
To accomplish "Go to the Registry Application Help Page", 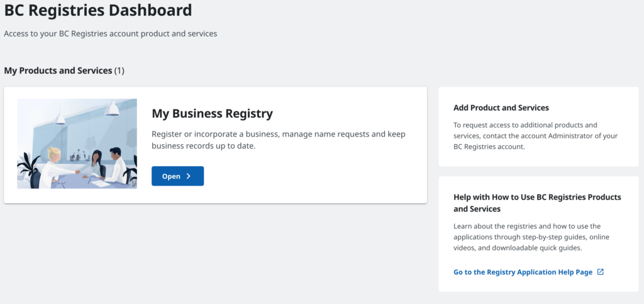I will (x=523, y=272).
